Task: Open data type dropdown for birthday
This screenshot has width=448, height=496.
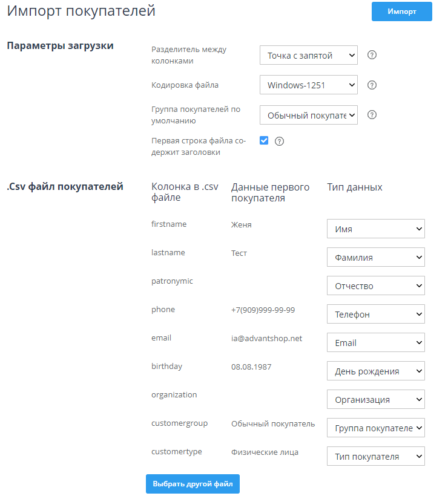Action: point(375,371)
